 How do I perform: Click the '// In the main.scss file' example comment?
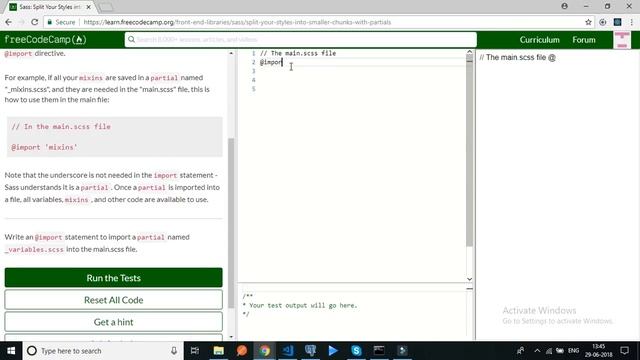coord(61,127)
